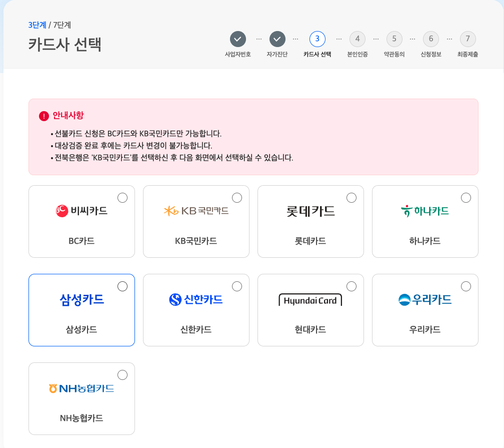Select the 삼성카드 radio button
Image resolution: width=504 pixels, height=448 pixels.
[122, 286]
